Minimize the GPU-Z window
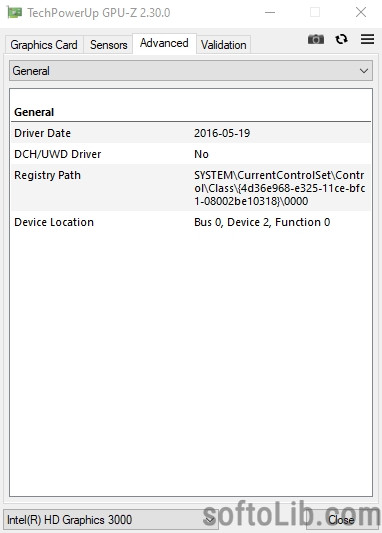Image resolution: width=382 pixels, height=533 pixels. [270, 13]
